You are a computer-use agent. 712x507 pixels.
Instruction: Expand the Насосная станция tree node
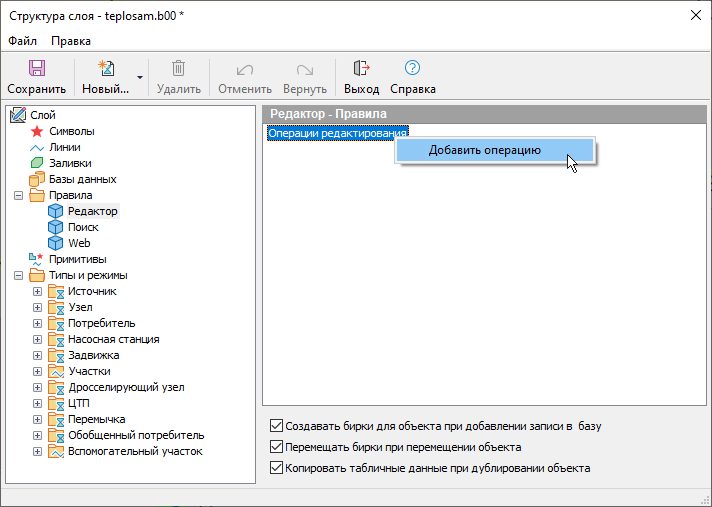tap(37, 339)
